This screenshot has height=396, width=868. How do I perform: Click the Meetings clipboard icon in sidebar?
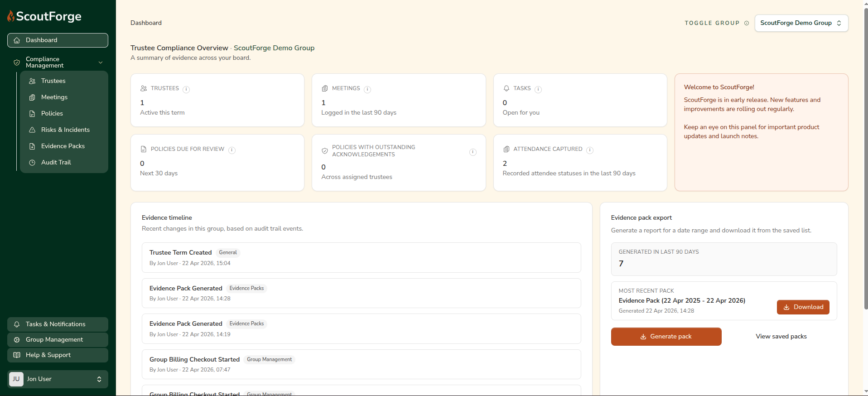(x=32, y=97)
